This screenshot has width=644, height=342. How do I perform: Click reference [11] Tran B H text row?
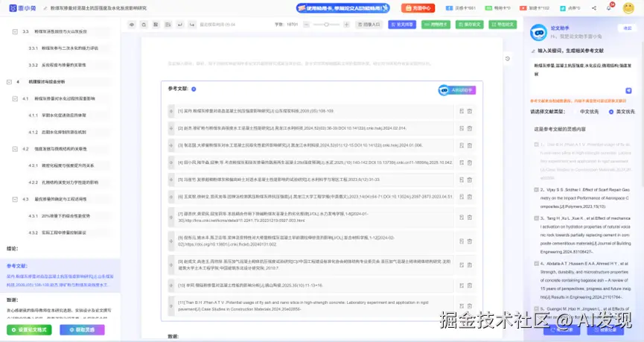pyautogui.click(x=314, y=305)
